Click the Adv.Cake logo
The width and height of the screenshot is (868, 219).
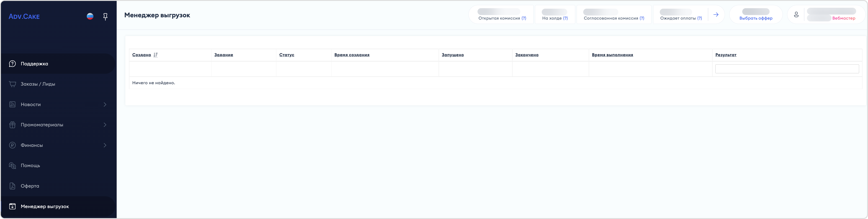tap(24, 17)
